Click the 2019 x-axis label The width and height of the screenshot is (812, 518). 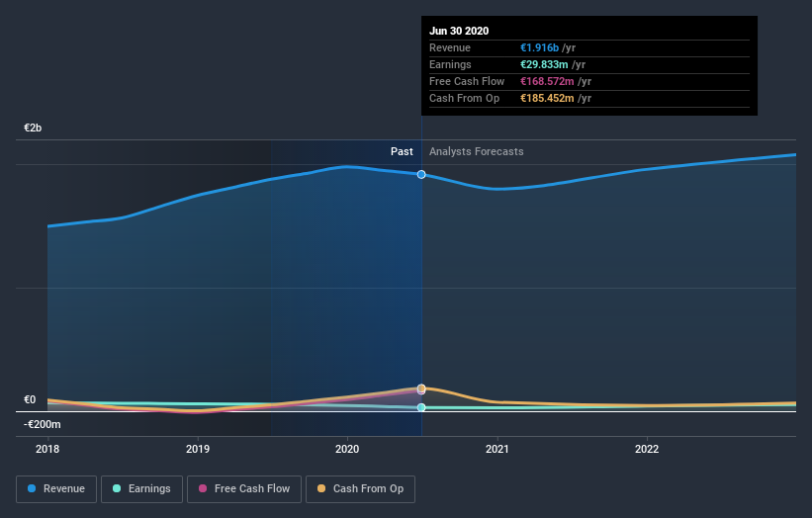pyautogui.click(x=197, y=449)
